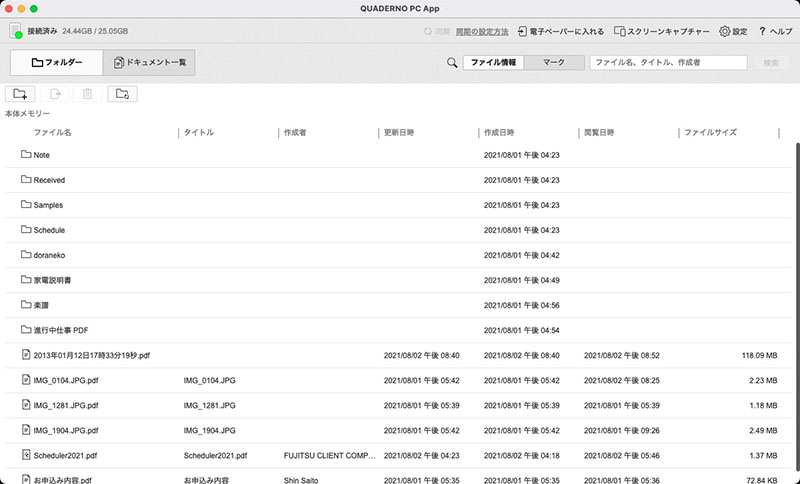Click the Note folder icon
Image resolution: width=800 pixels, height=484 pixels.
click(26, 154)
